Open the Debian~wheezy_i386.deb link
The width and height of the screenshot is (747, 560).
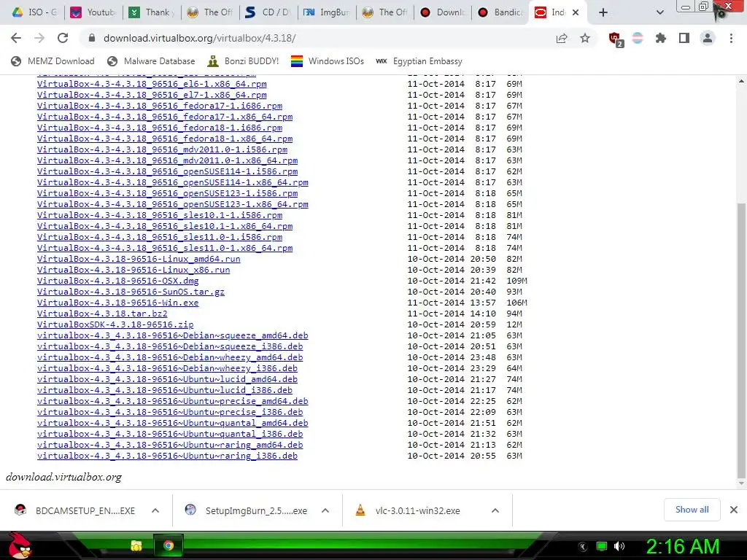pyautogui.click(x=167, y=368)
